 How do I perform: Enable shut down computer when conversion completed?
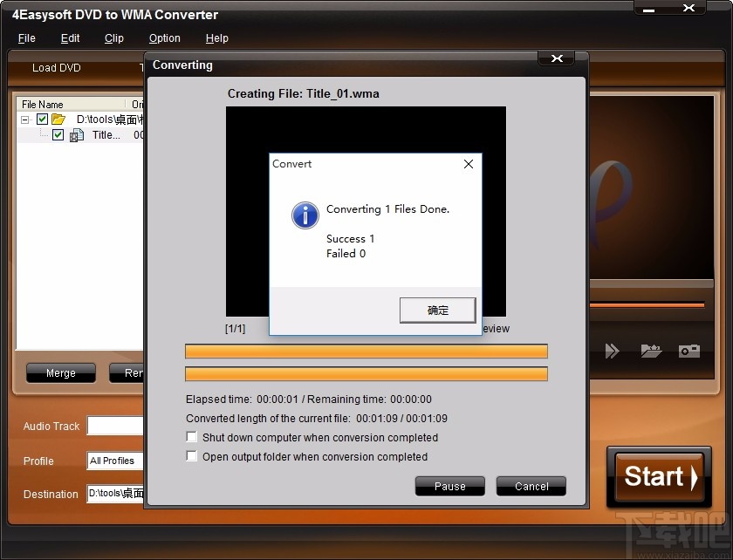191,437
